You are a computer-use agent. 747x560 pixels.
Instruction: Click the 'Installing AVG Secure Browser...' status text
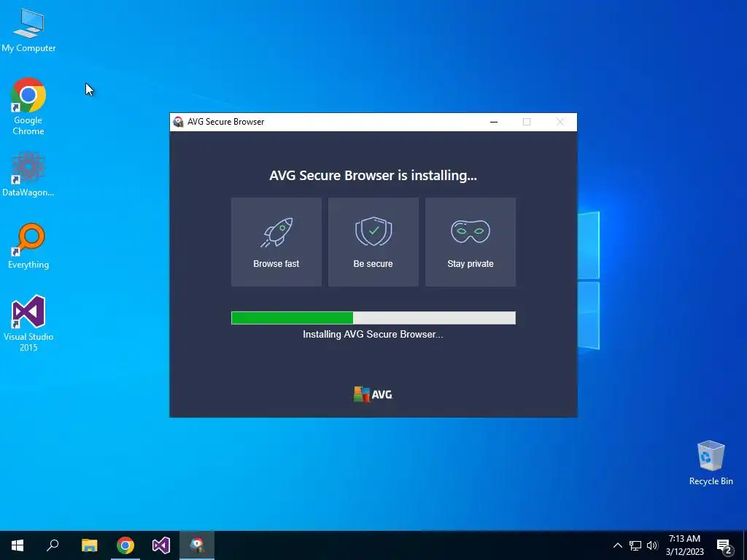(373, 334)
